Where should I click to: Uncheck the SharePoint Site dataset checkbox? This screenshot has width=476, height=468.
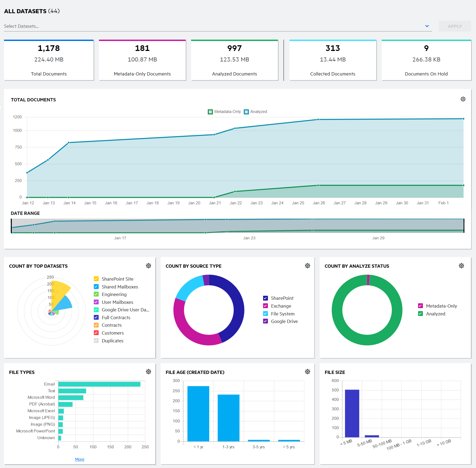(x=96, y=279)
